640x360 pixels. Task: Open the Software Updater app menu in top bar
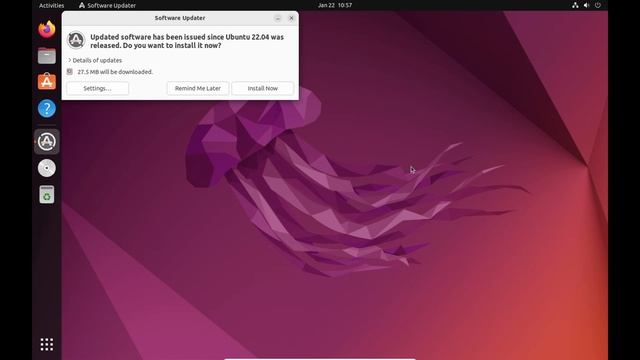[107, 5]
